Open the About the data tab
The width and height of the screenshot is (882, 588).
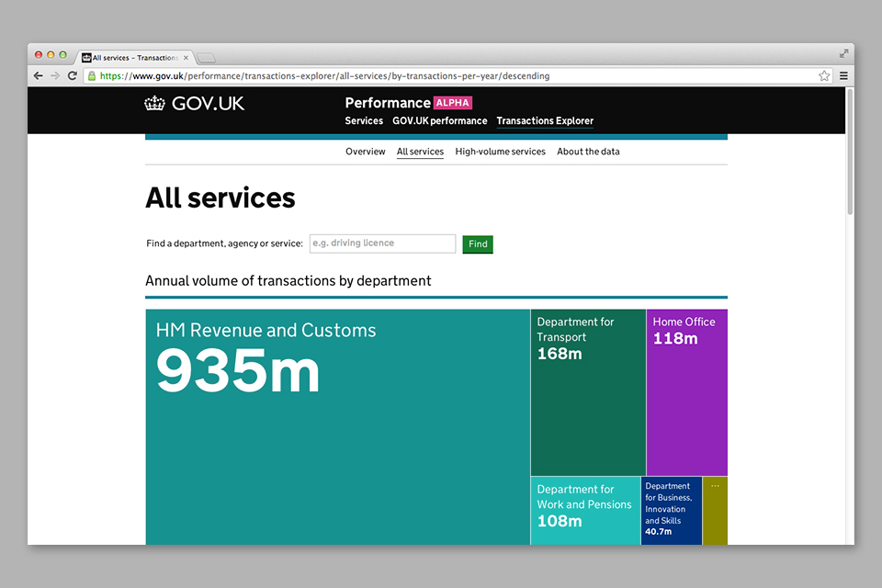point(588,152)
